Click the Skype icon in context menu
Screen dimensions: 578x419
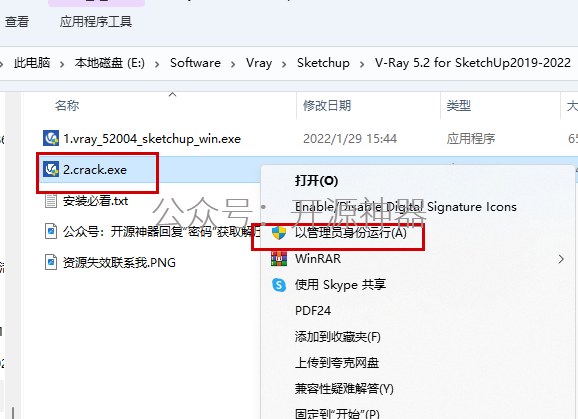(279, 285)
